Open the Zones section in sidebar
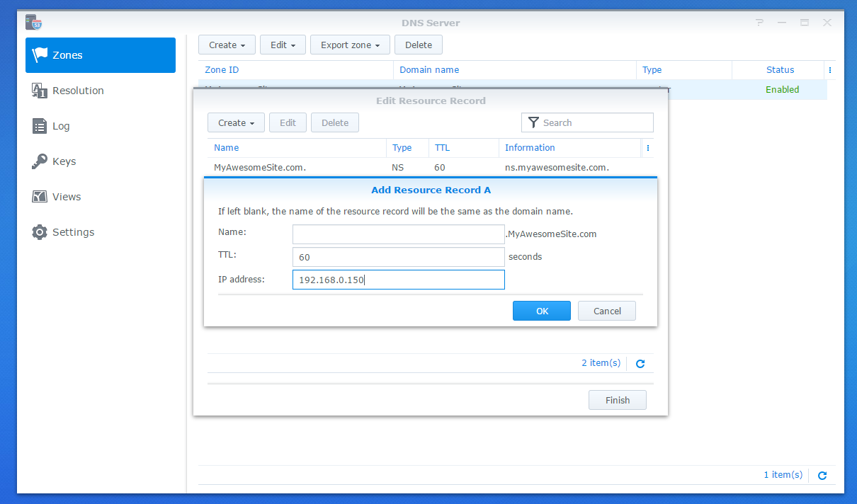This screenshot has height=504, width=857. [x=100, y=55]
